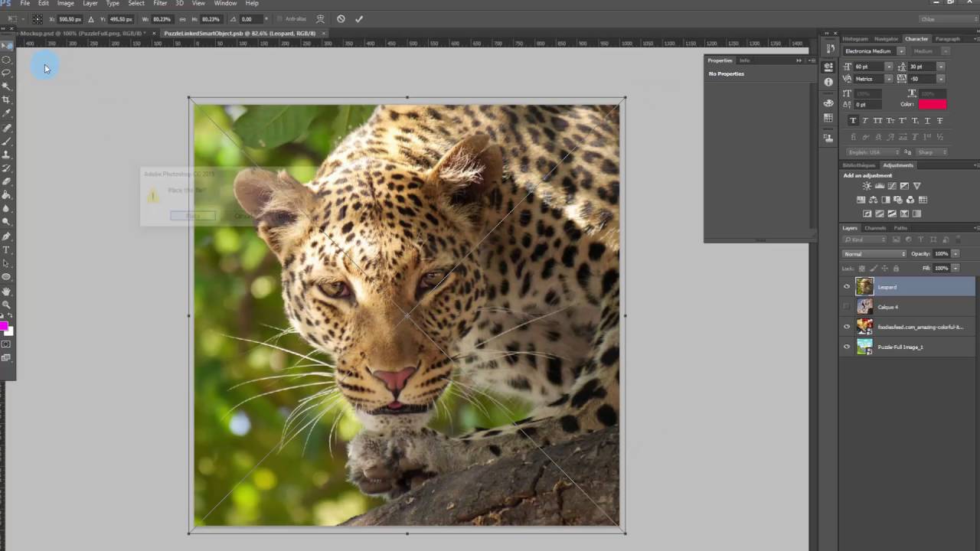
Task: Open the Filter menu
Action: point(160,3)
